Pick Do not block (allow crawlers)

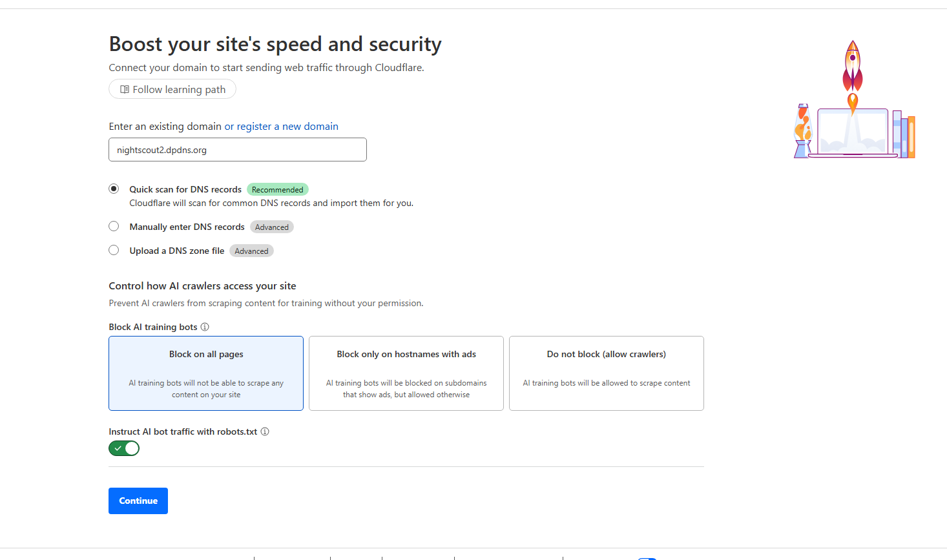click(607, 373)
